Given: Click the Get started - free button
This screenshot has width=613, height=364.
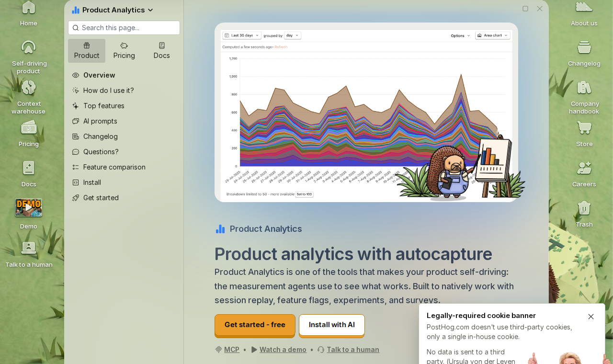Looking at the screenshot, I should 255,325.
